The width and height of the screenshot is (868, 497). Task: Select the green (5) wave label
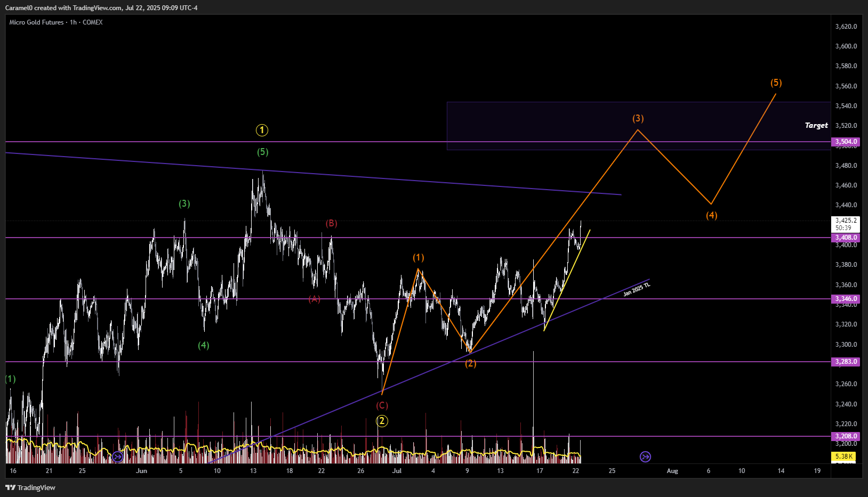263,152
